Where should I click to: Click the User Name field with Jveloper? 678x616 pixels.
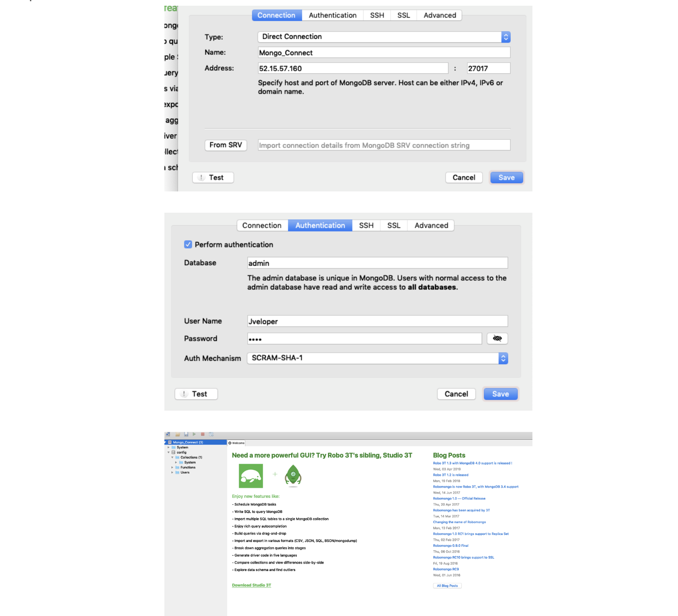coord(377,321)
